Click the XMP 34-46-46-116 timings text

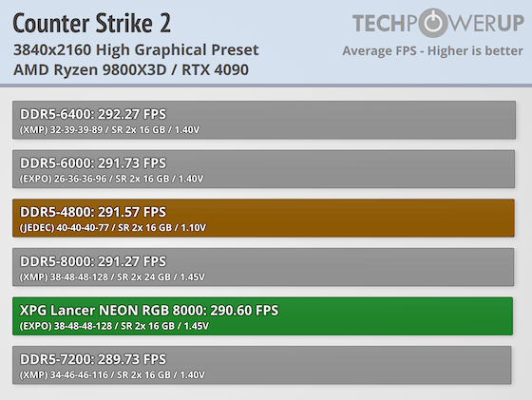pos(112,374)
